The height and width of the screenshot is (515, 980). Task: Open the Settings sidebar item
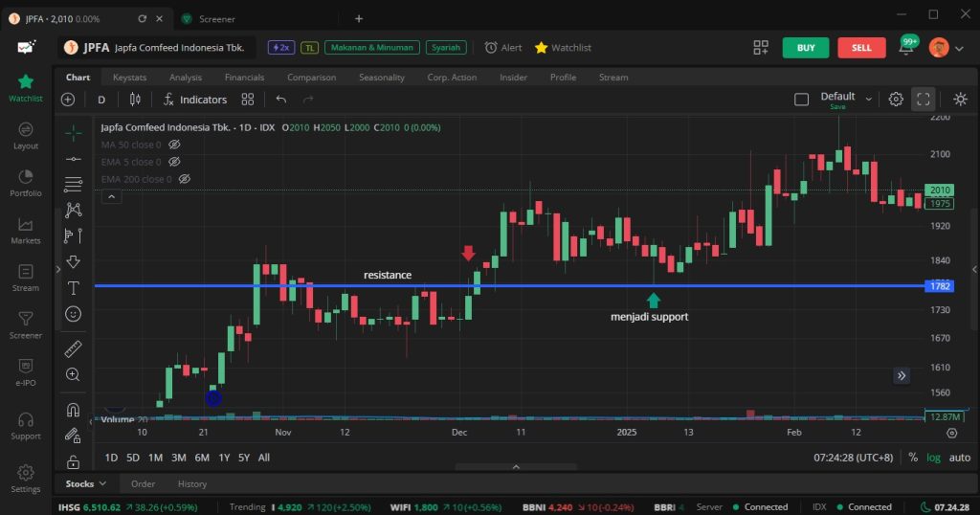pos(26,480)
